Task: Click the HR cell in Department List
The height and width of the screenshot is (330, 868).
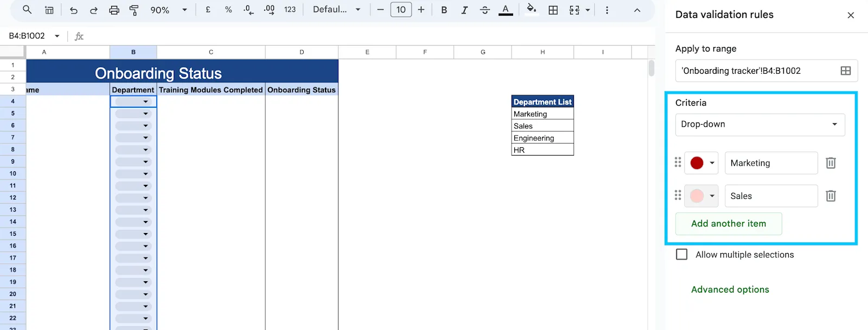Action: coord(542,150)
